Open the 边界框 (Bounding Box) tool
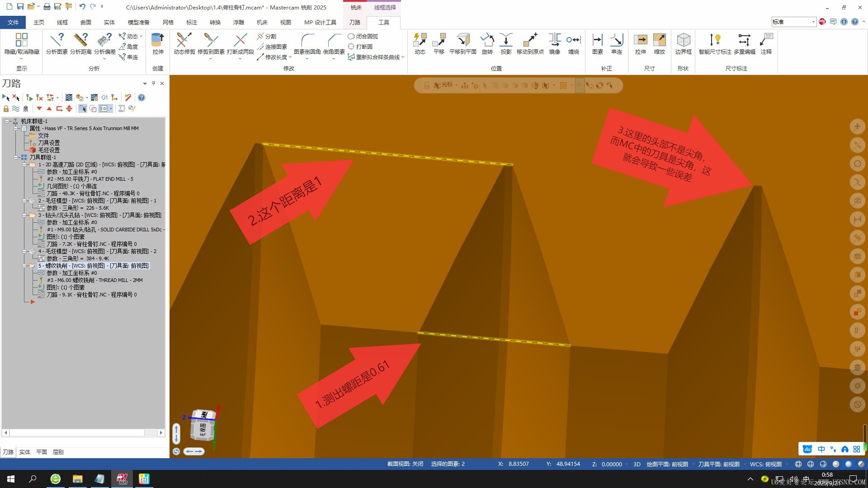The height and width of the screenshot is (488, 868). point(683,43)
